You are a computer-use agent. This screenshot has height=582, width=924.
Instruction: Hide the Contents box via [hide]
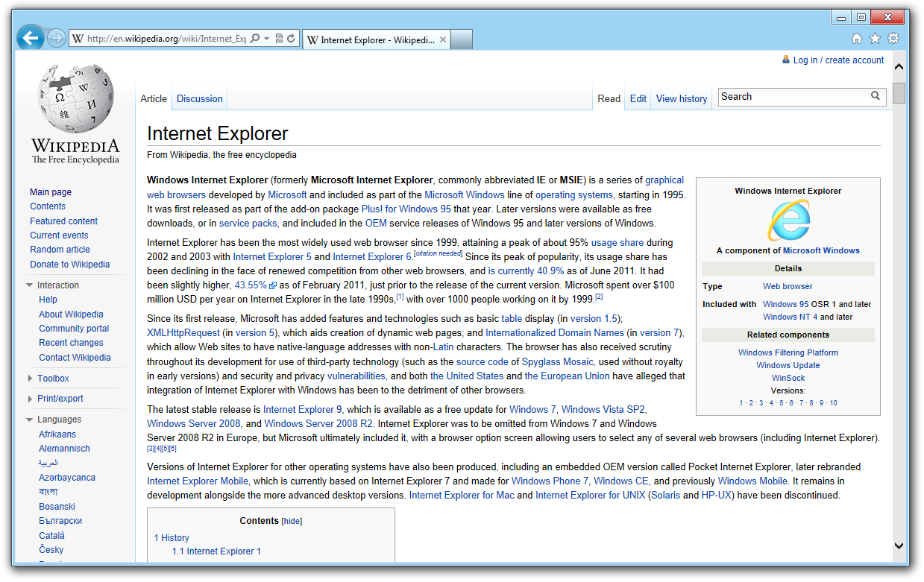click(292, 521)
